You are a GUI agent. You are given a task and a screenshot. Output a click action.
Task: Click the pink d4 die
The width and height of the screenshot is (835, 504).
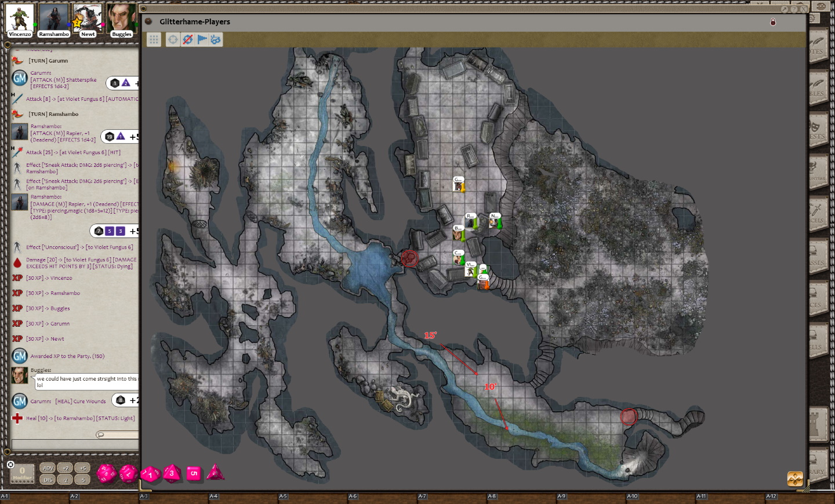(x=215, y=472)
